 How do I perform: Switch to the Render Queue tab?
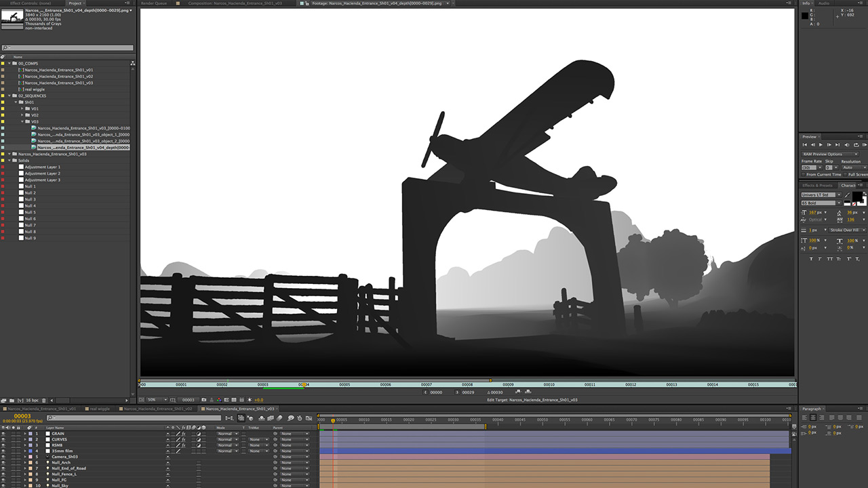(153, 3)
